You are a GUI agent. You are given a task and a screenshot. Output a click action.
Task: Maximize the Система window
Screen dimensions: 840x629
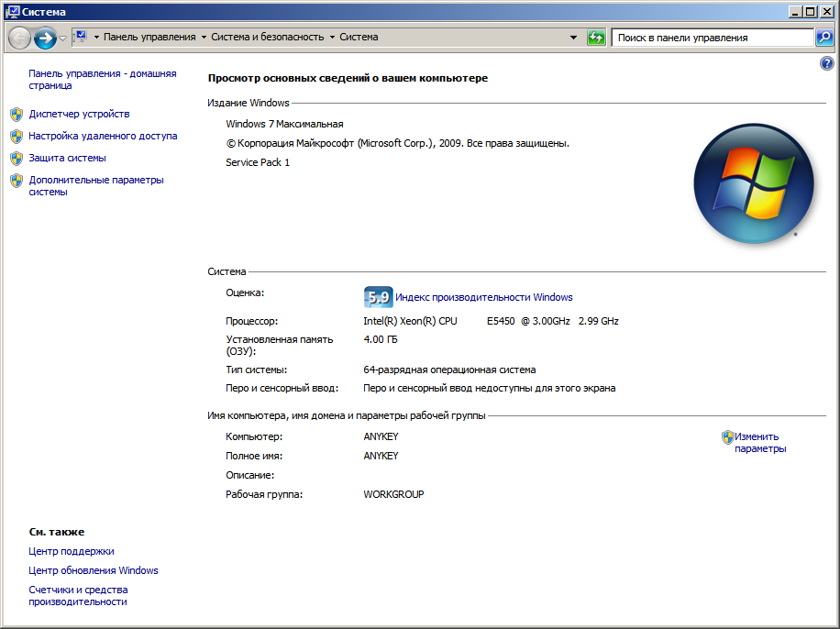pos(811,11)
